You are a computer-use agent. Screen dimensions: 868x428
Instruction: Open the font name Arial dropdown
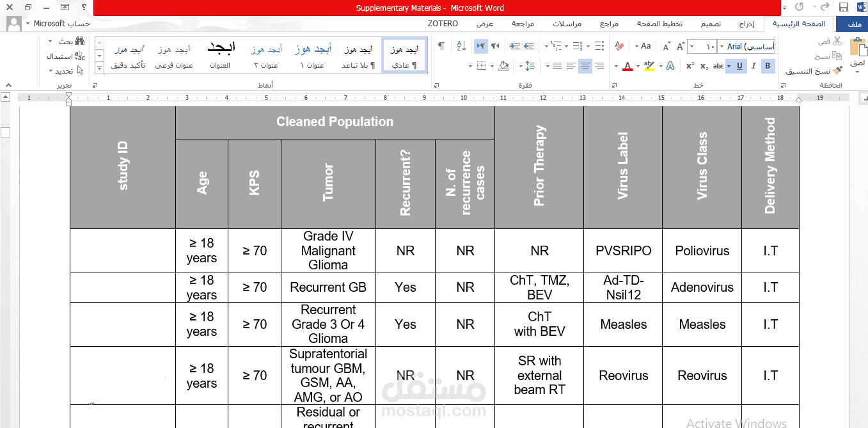point(722,47)
